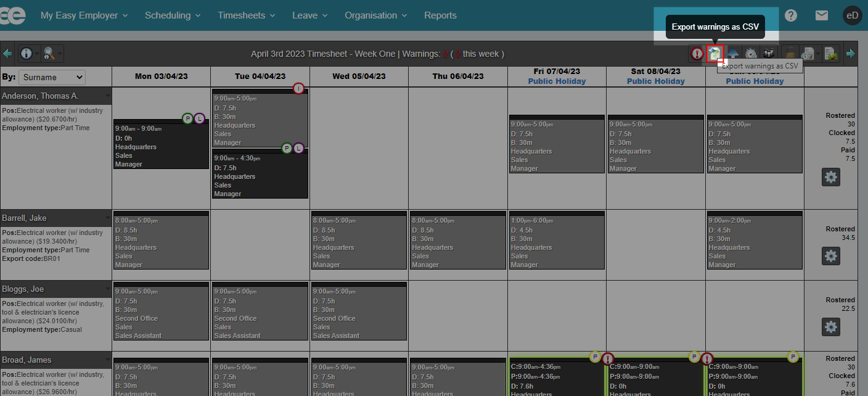Open the Timesheets menu
Viewport: 868px width, 396px height.
click(x=247, y=15)
